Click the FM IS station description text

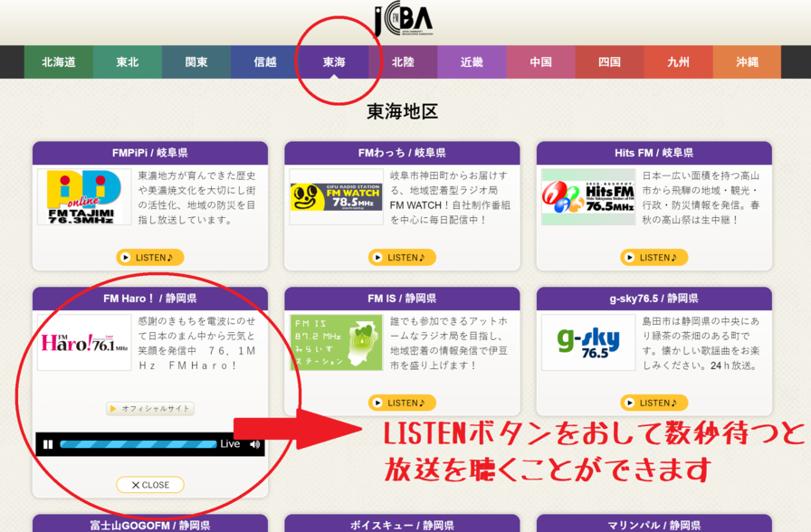(x=449, y=343)
